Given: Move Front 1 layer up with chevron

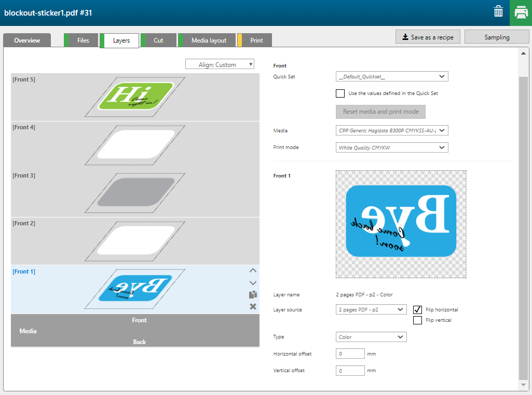Looking at the screenshot, I should [253, 270].
